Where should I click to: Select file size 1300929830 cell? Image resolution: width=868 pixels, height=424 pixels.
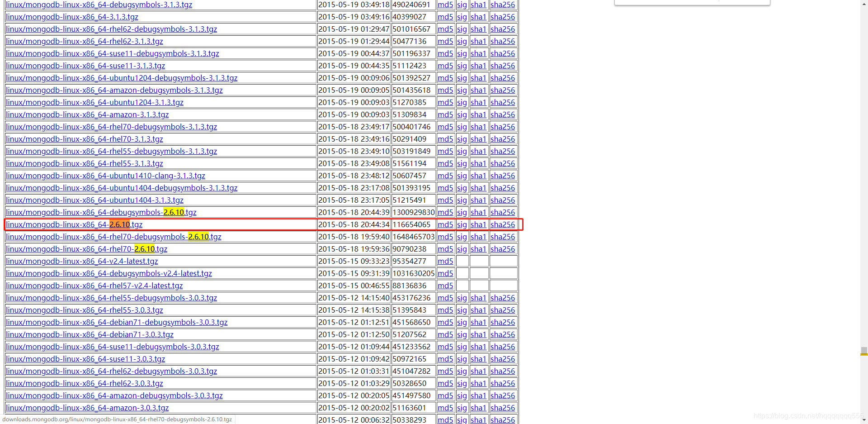[413, 212]
